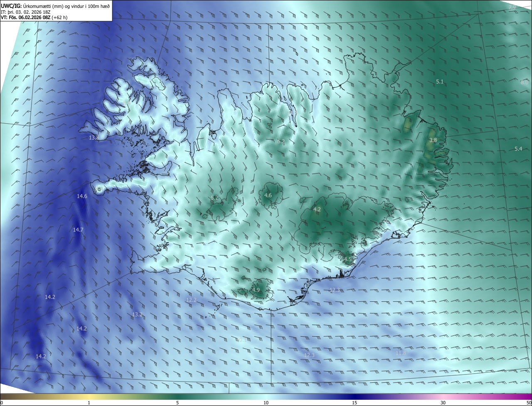The width and height of the screenshot is (532, 406).
Task: Select the 8.0 value at the right edge
Action: coord(525,82)
